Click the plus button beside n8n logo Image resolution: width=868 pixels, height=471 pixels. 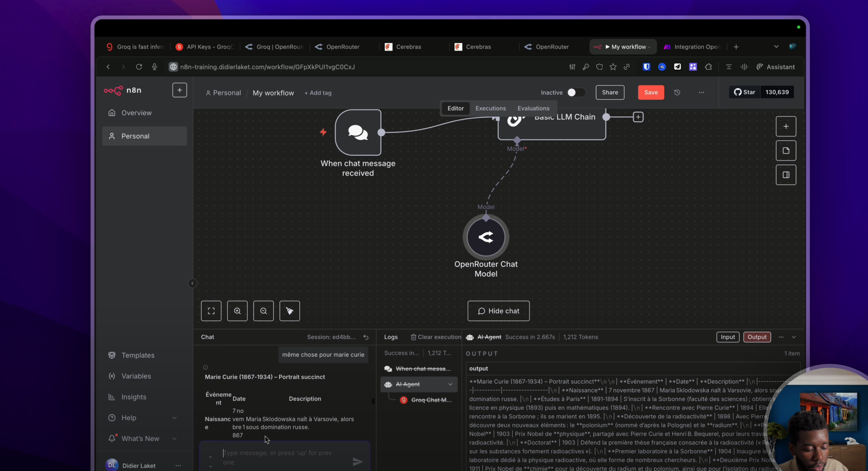pos(180,90)
